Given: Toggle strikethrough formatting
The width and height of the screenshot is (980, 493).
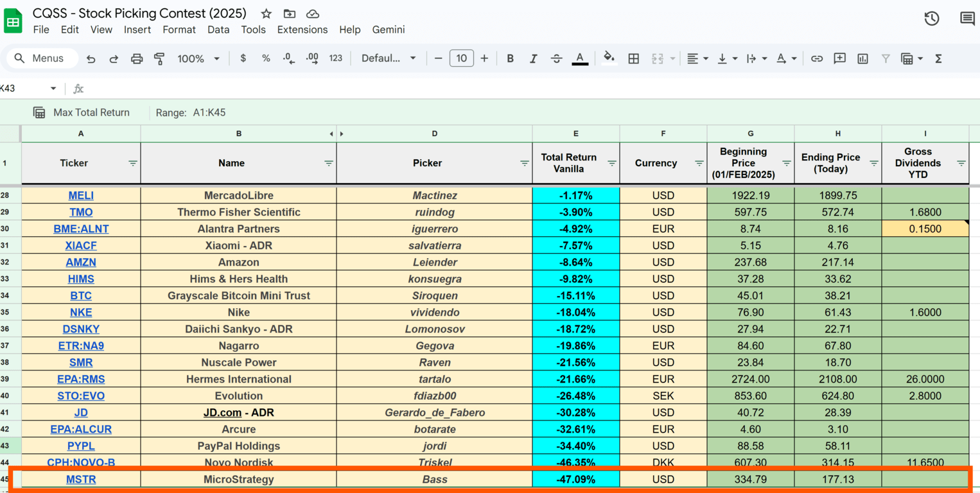Looking at the screenshot, I should pos(556,58).
